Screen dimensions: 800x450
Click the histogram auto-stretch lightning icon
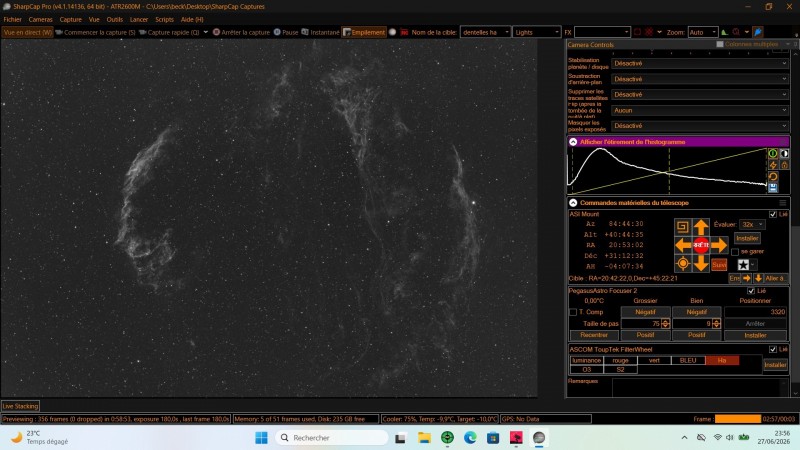(773, 165)
